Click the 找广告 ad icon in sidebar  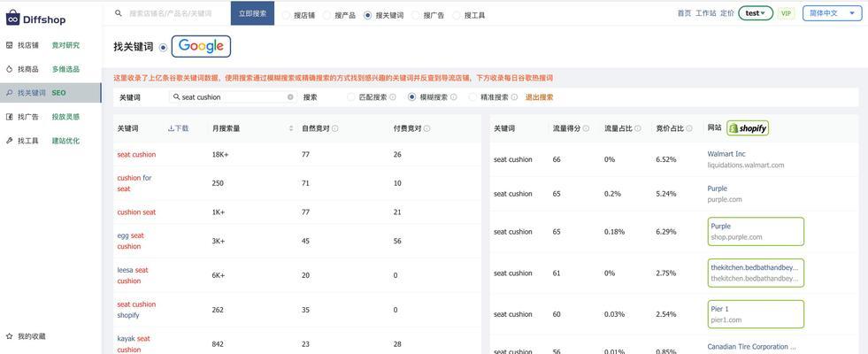[x=9, y=117]
